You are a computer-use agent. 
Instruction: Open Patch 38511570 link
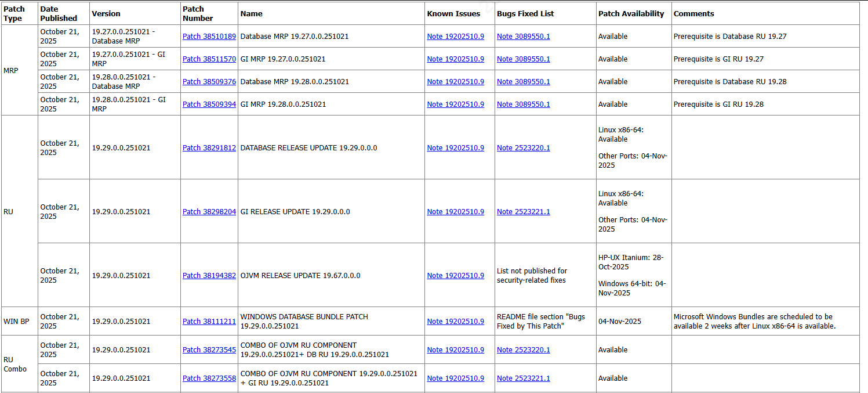pos(209,59)
